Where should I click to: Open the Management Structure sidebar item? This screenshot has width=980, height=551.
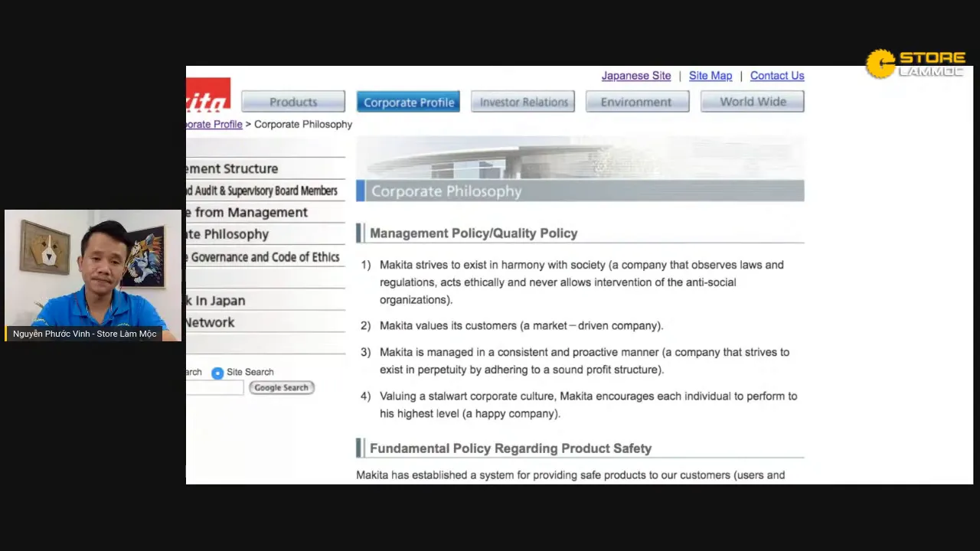(265, 168)
